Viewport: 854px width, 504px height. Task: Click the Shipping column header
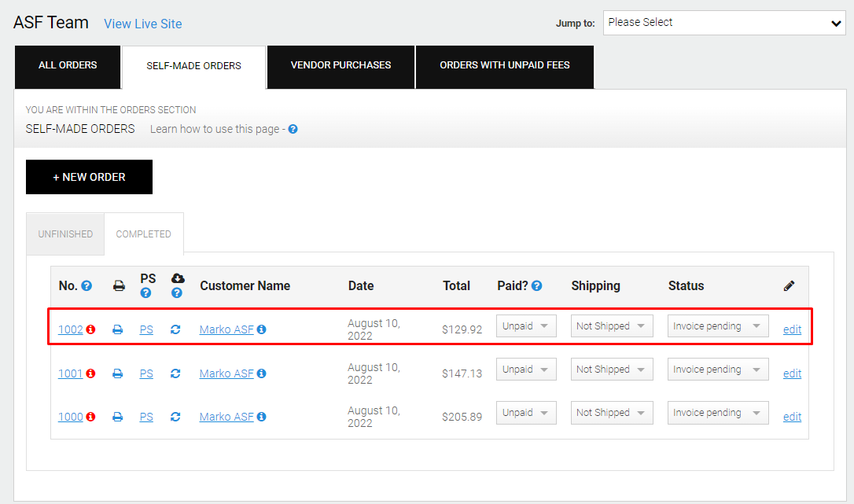click(596, 286)
